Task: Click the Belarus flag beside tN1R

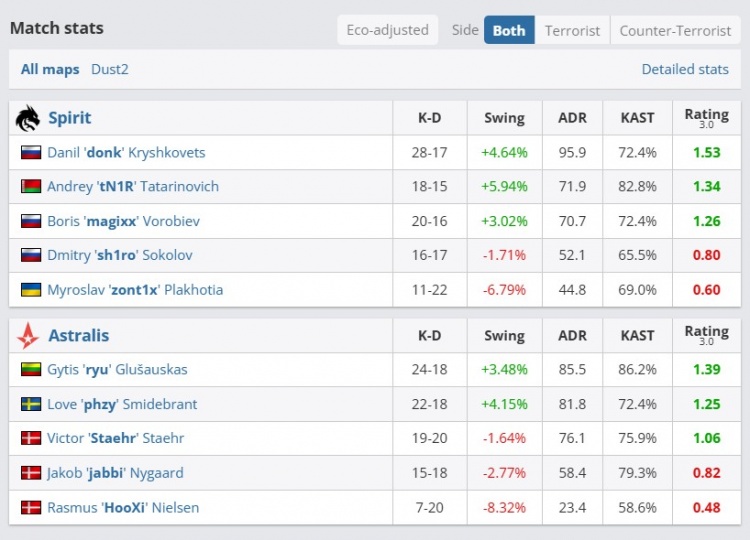Action: pyautogui.click(x=31, y=187)
